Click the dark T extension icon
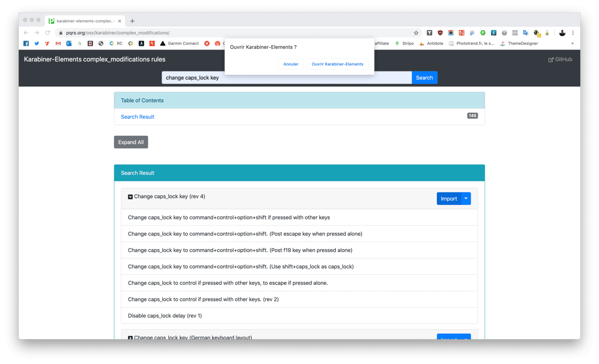 pyautogui.click(x=429, y=33)
